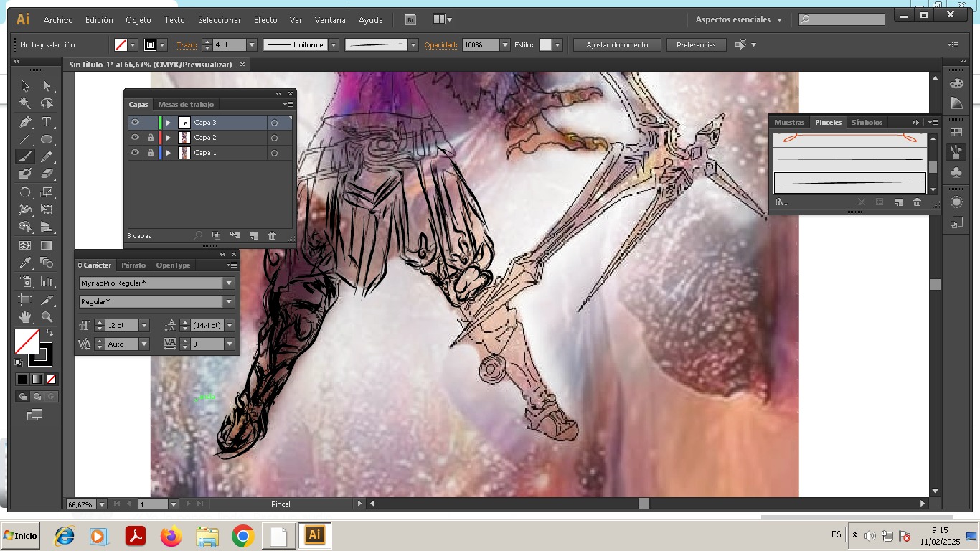Select the Ellipse tool
The width and height of the screenshot is (980, 551).
(47, 139)
